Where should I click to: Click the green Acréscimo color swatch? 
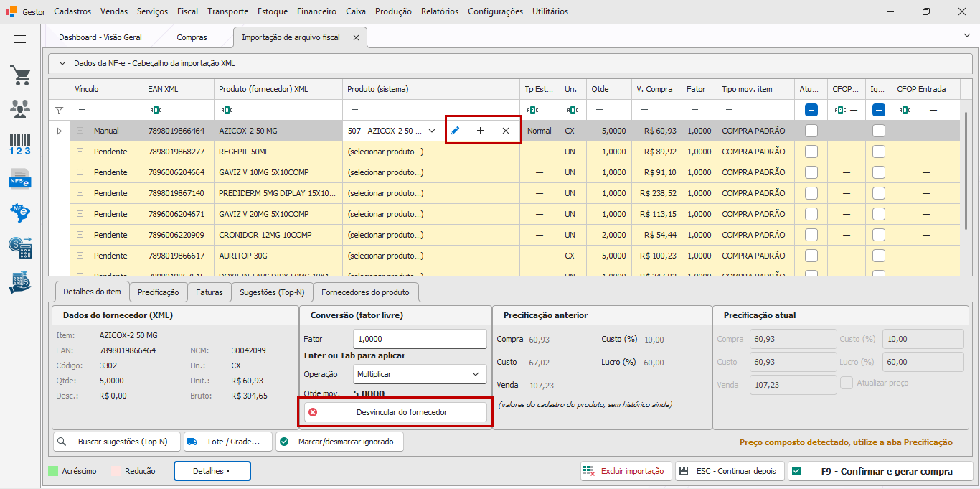pyautogui.click(x=53, y=471)
